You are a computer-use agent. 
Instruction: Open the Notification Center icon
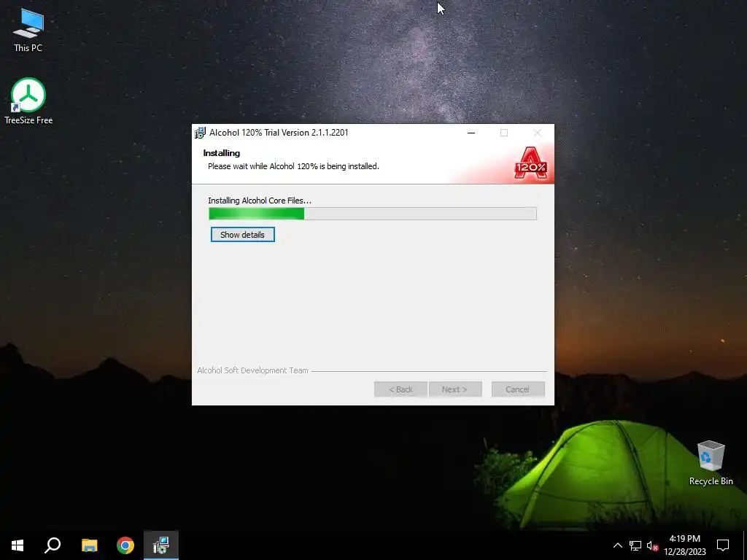tap(723, 545)
